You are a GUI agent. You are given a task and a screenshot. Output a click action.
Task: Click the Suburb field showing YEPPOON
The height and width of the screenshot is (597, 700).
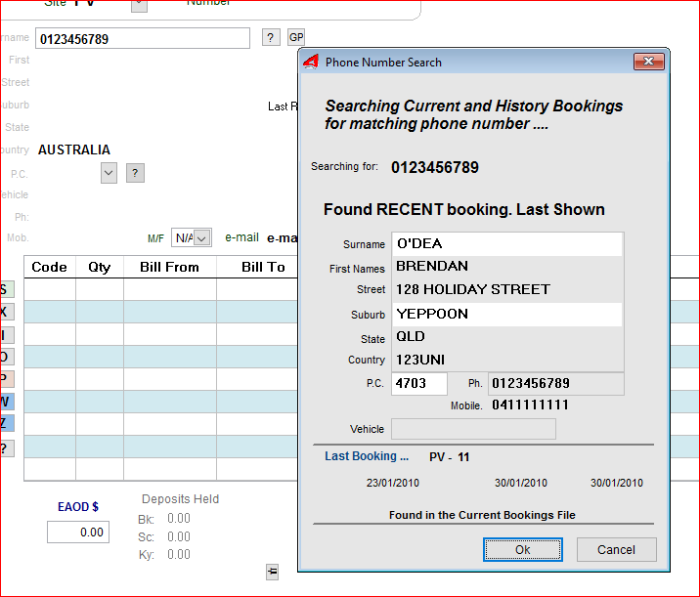click(x=506, y=314)
